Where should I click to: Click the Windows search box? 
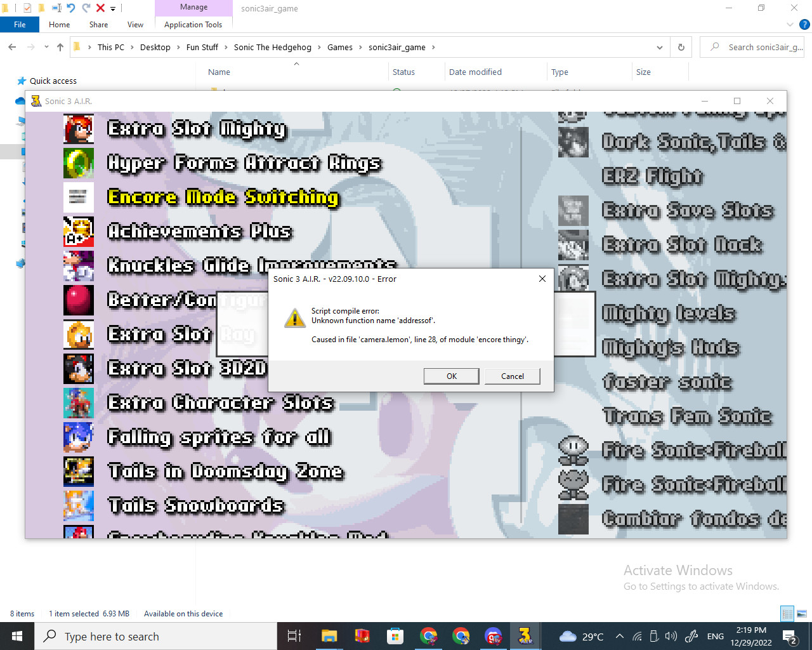point(155,636)
